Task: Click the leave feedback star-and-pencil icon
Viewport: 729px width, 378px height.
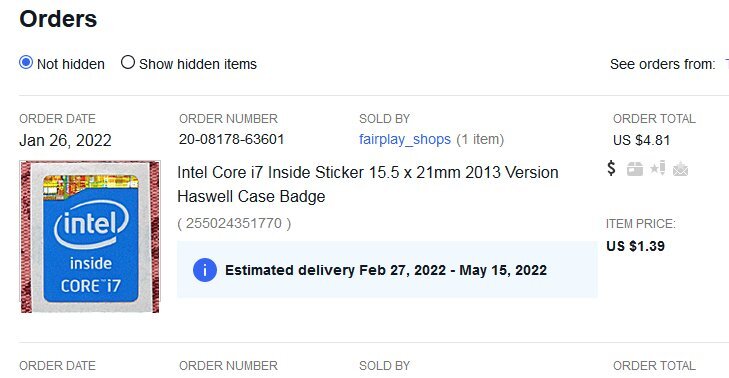Action: (x=657, y=168)
